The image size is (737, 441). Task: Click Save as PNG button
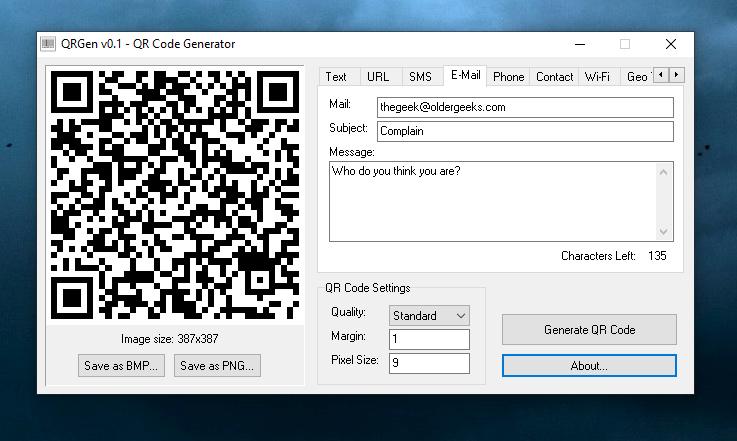217,366
